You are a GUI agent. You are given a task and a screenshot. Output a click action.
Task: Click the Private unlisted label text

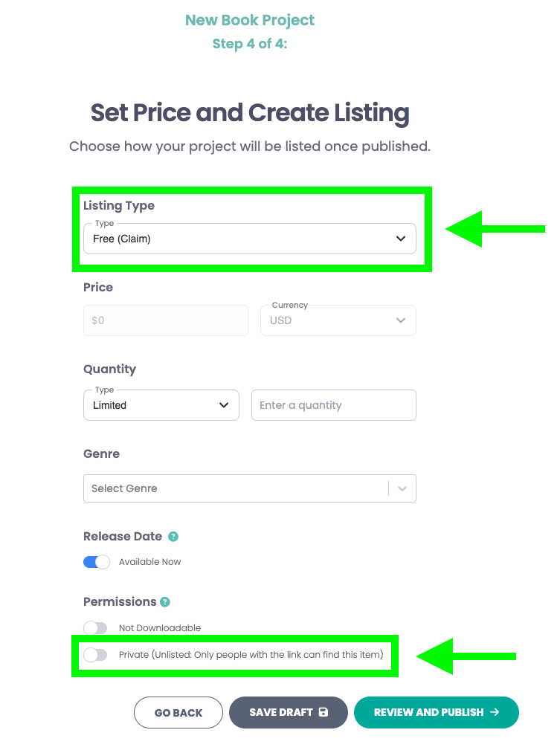(x=251, y=655)
